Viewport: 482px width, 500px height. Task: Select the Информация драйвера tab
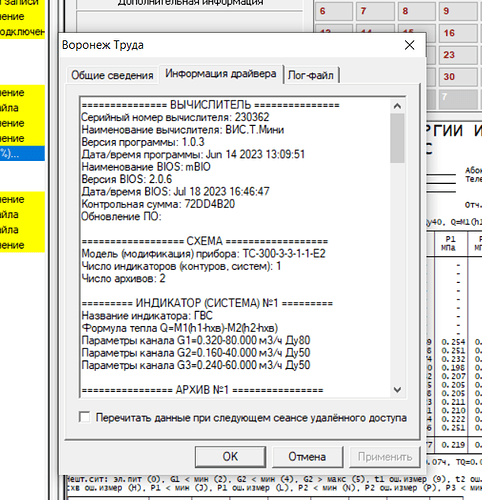pos(221,73)
